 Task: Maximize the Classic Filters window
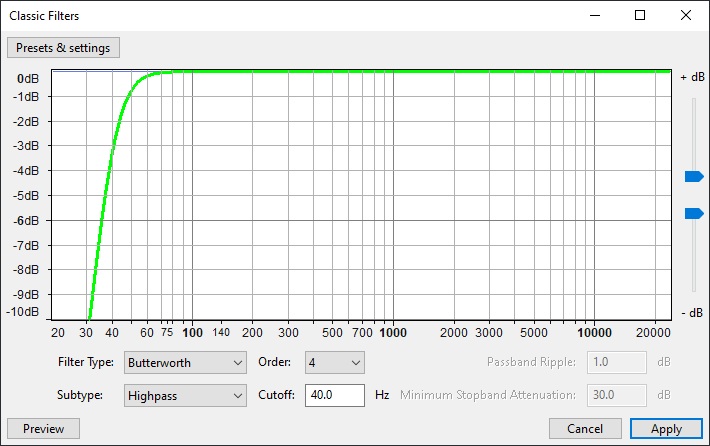coord(640,15)
